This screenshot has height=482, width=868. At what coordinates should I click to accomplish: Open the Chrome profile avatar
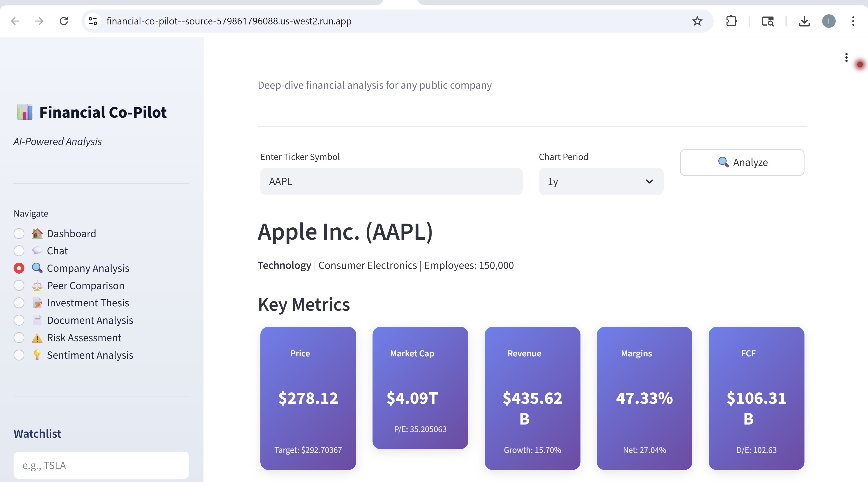pyautogui.click(x=829, y=21)
